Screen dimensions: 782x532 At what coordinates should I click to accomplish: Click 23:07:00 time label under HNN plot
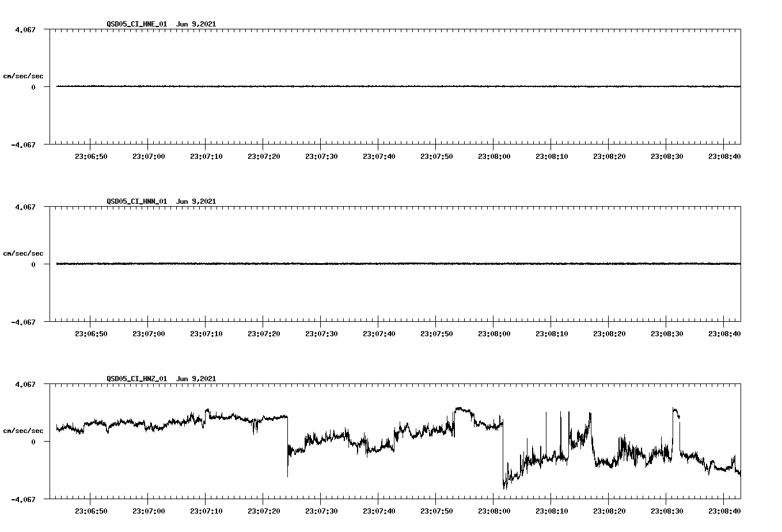point(149,334)
